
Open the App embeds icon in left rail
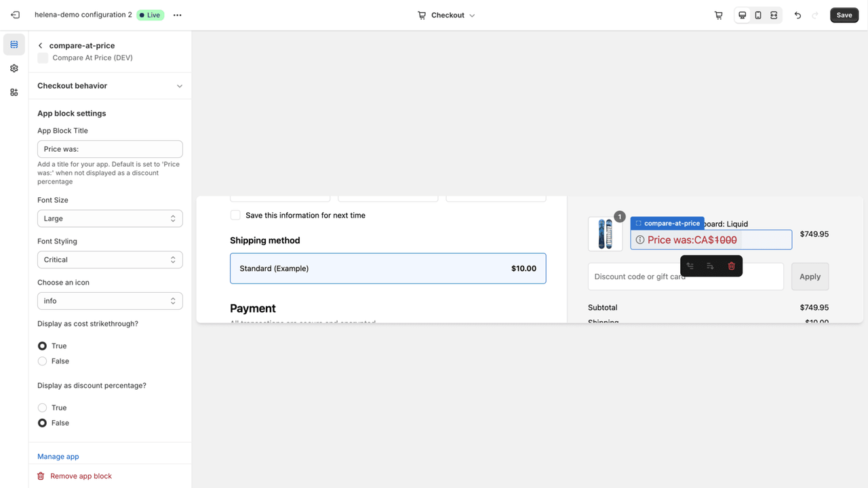pos(14,92)
